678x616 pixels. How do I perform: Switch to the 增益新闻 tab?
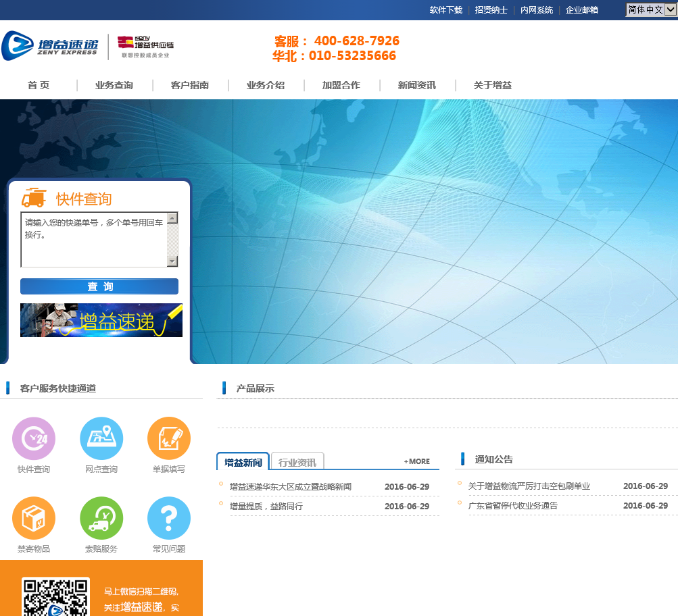(243, 462)
